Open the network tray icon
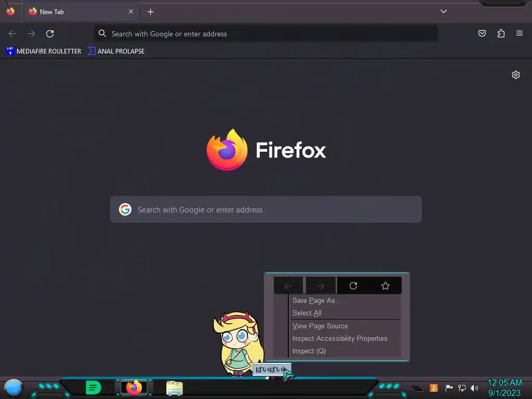 pyautogui.click(x=462, y=388)
